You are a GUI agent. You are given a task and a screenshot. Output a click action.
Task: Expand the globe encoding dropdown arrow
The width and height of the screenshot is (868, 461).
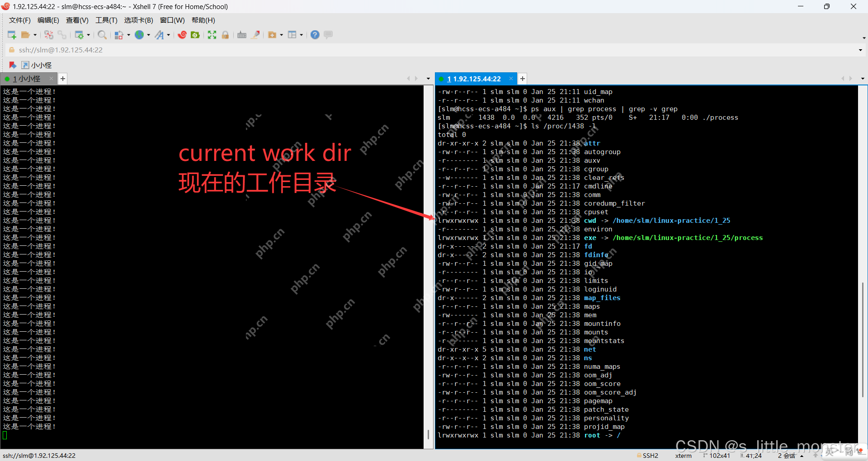click(148, 35)
